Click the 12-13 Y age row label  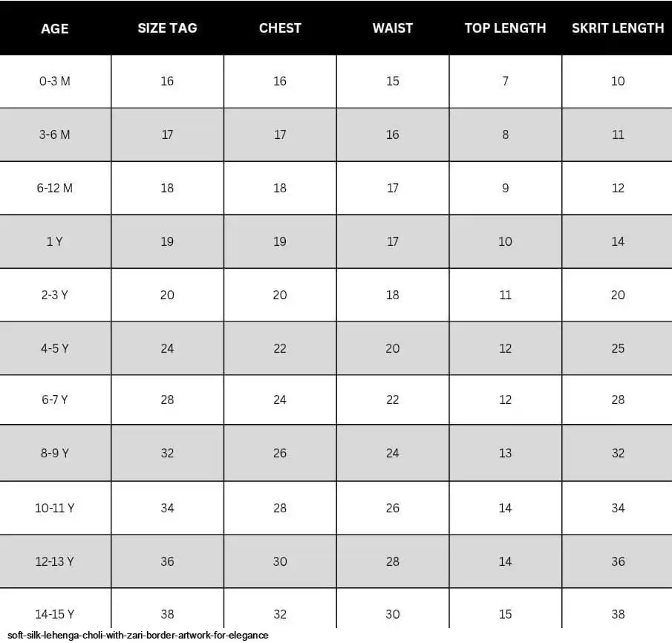point(55,561)
